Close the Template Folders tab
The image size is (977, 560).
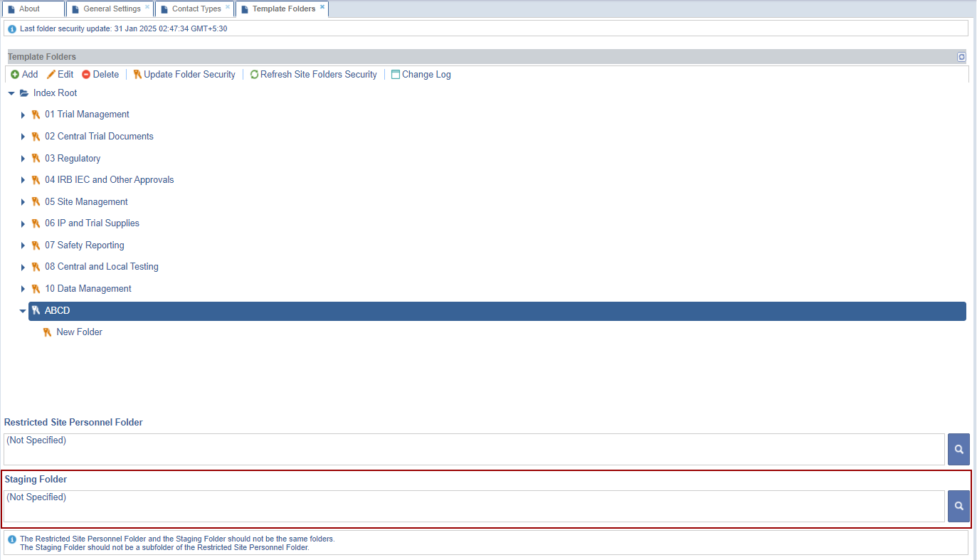pos(322,7)
